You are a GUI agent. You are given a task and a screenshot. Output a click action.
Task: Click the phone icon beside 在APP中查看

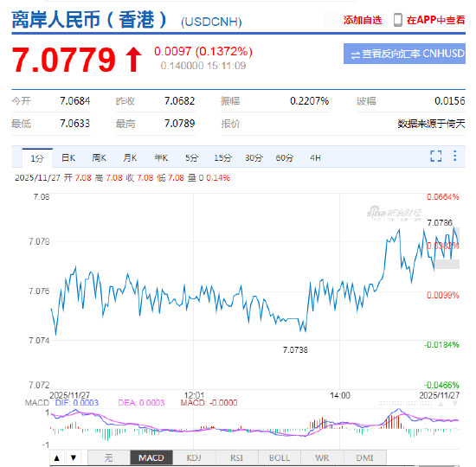click(x=398, y=20)
